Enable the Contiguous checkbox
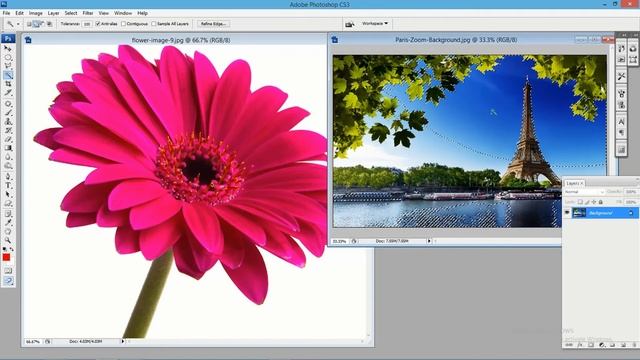 [x=124, y=24]
